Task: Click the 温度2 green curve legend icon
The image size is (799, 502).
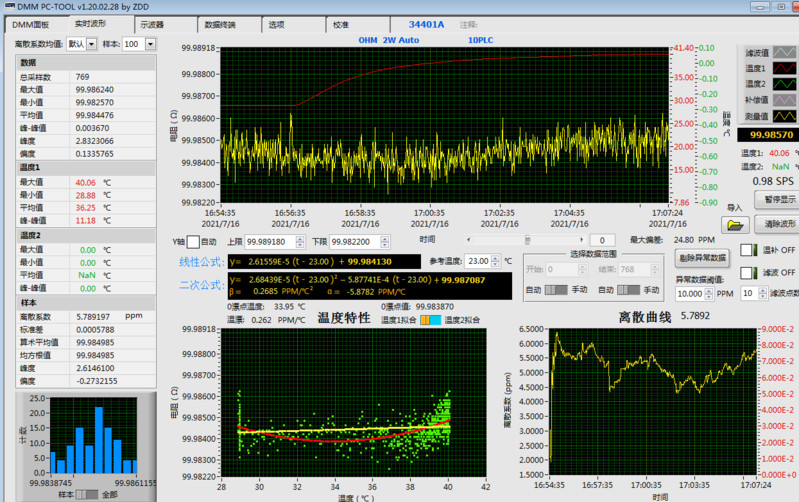Action: click(x=785, y=85)
